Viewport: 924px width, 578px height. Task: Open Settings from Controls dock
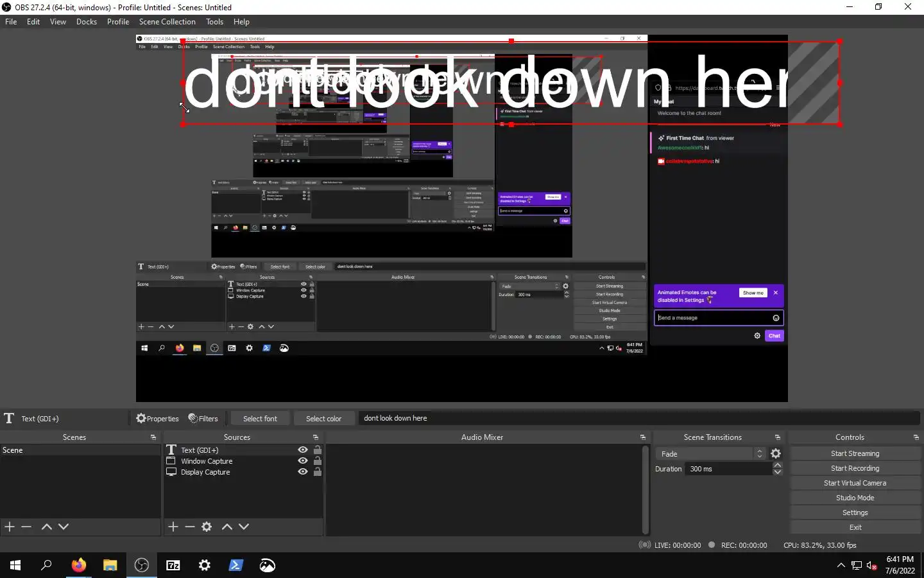pyautogui.click(x=855, y=512)
